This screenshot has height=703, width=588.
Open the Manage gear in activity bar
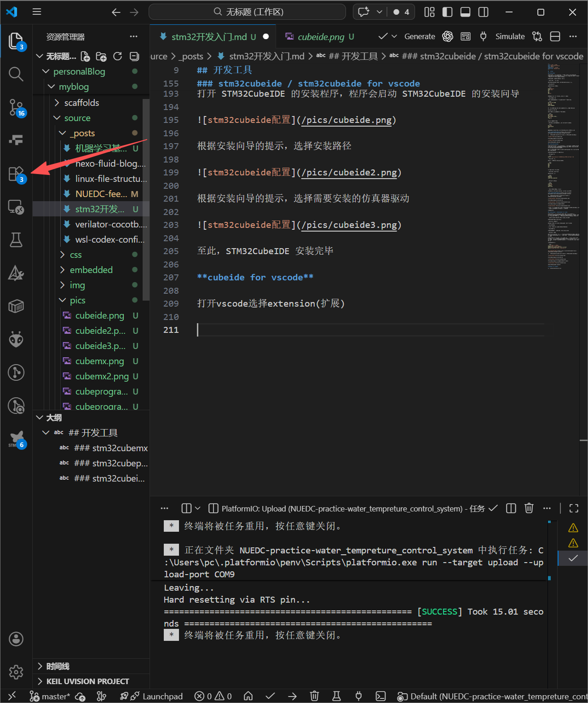[16, 672]
